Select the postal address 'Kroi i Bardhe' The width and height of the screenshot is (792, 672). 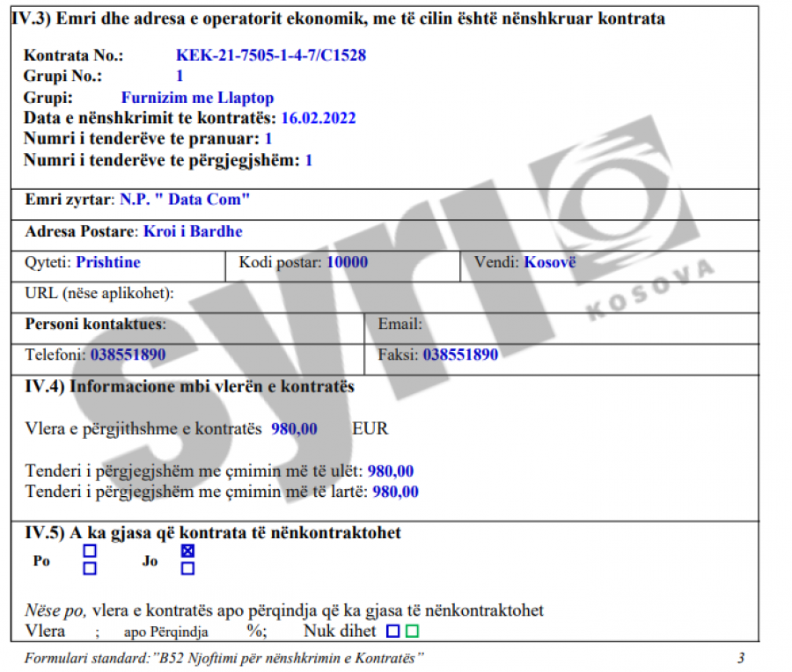(193, 231)
